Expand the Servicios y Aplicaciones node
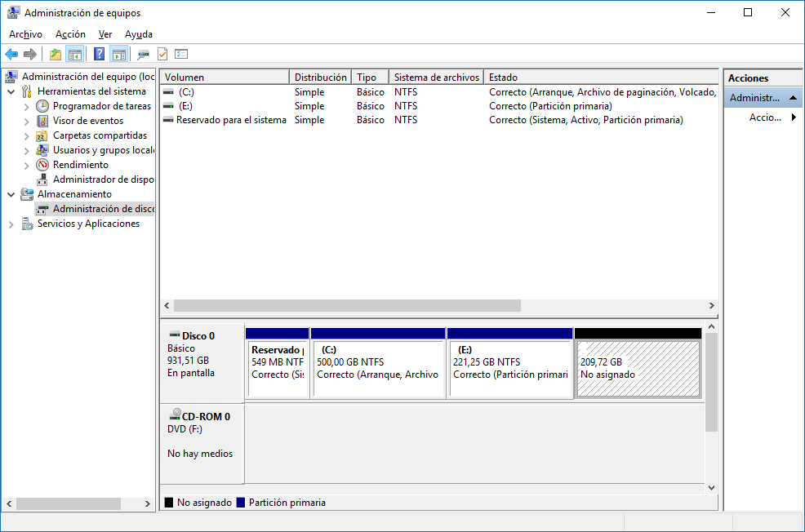Screen dimensions: 805x532 [11, 224]
